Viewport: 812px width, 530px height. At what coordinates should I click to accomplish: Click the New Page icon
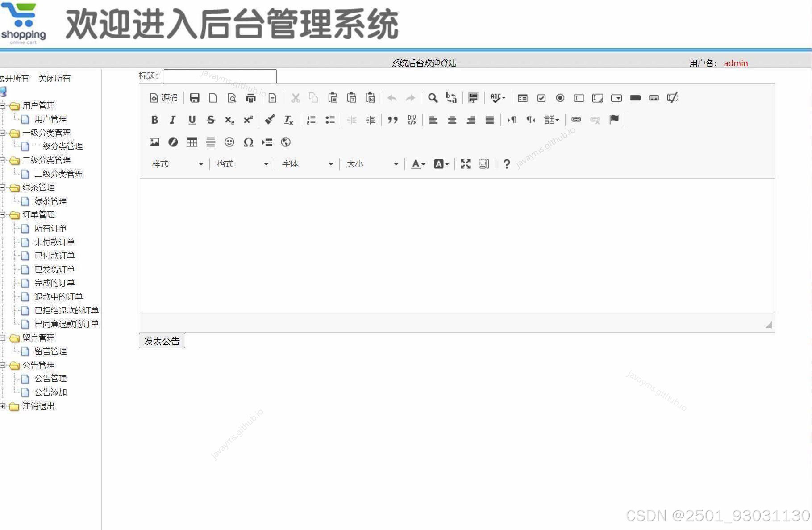tap(213, 98)
